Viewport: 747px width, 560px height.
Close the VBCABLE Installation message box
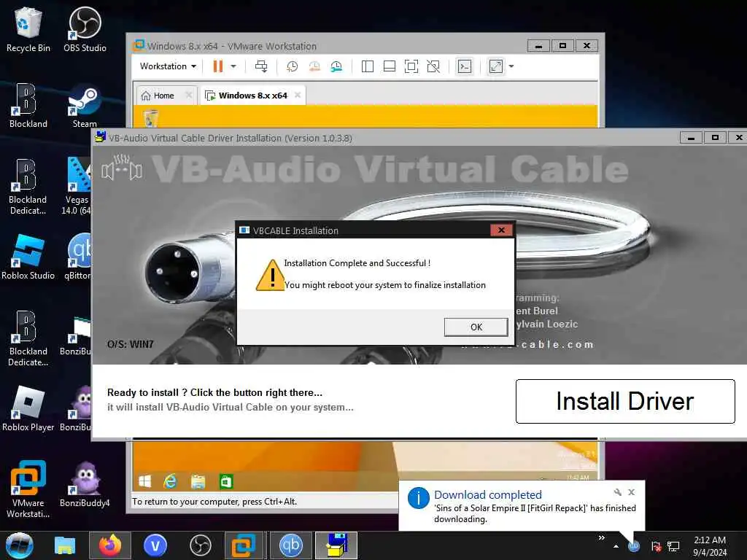(501, 230)
